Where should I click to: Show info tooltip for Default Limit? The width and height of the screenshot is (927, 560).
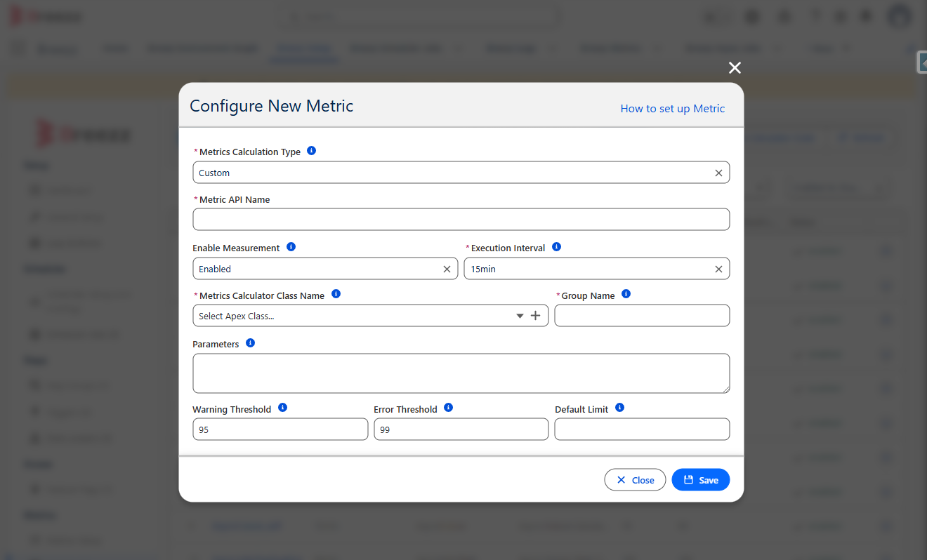[x=620, y=407]
